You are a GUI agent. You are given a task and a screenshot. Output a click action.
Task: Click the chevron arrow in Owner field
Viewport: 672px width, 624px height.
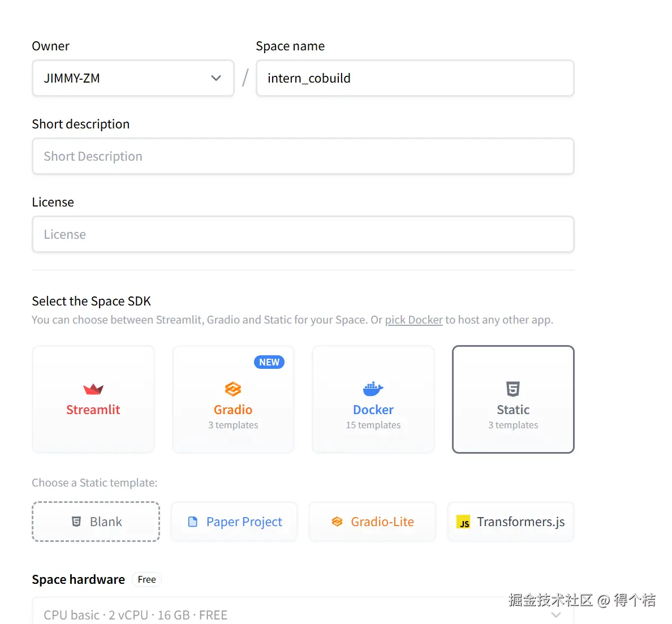tap(216, 78)
